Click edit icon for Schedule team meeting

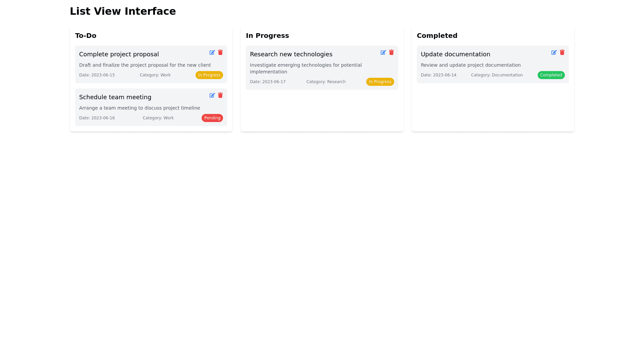coord(212,95)
